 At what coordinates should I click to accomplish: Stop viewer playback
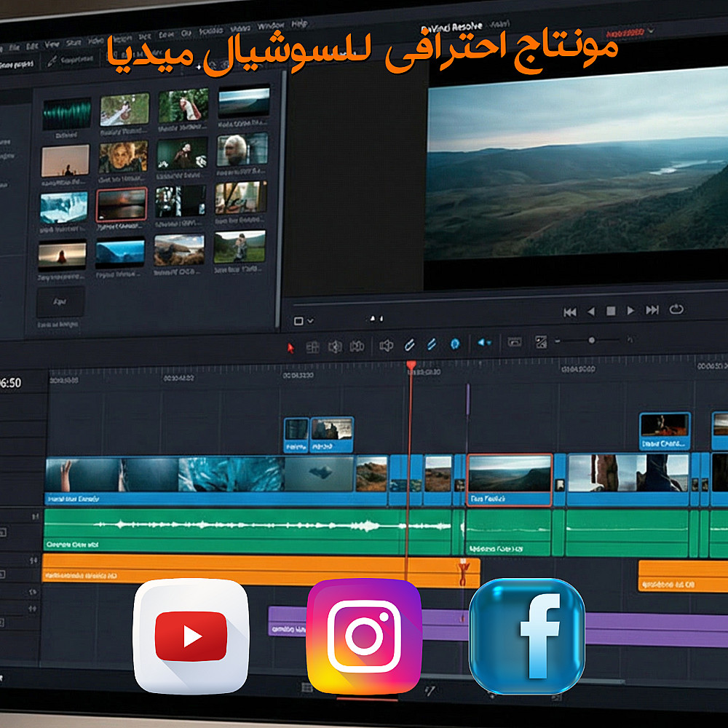[x=611, y=311]
